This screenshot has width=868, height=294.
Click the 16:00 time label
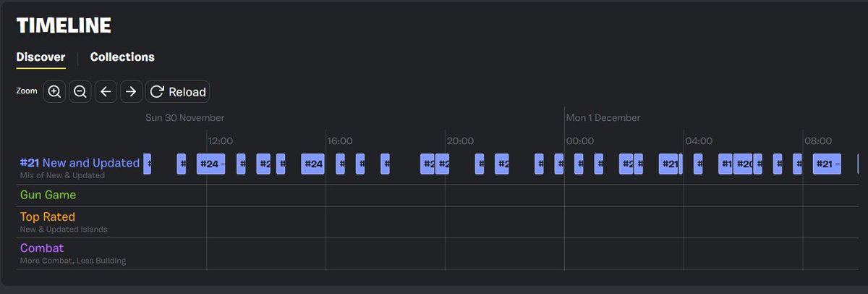pos(340,140)
